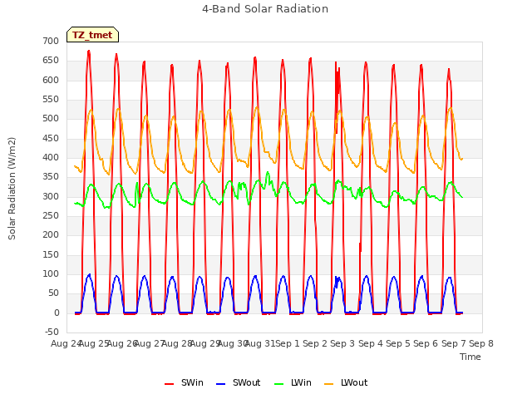Click the blue SWout legend color marker

[220, 384]
